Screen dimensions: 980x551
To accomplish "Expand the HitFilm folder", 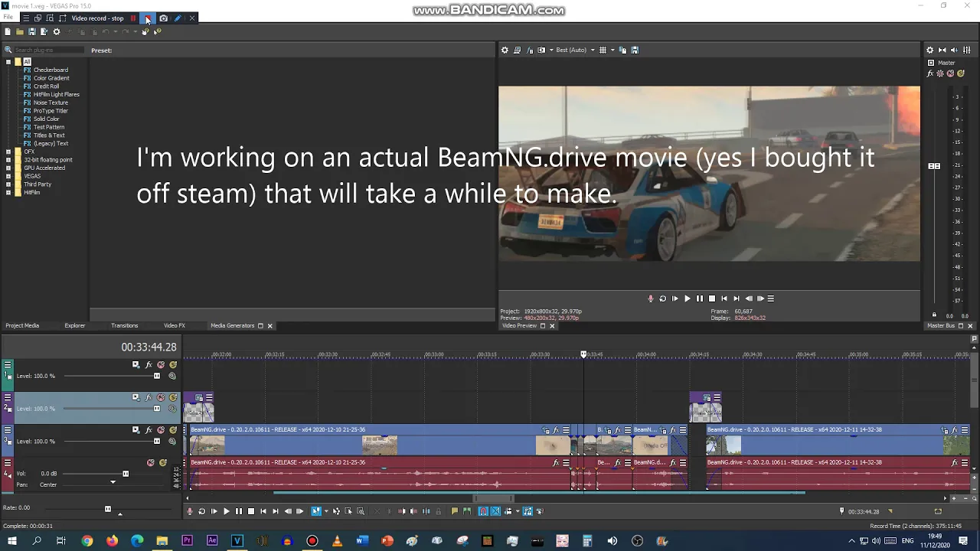I will 8,192.
